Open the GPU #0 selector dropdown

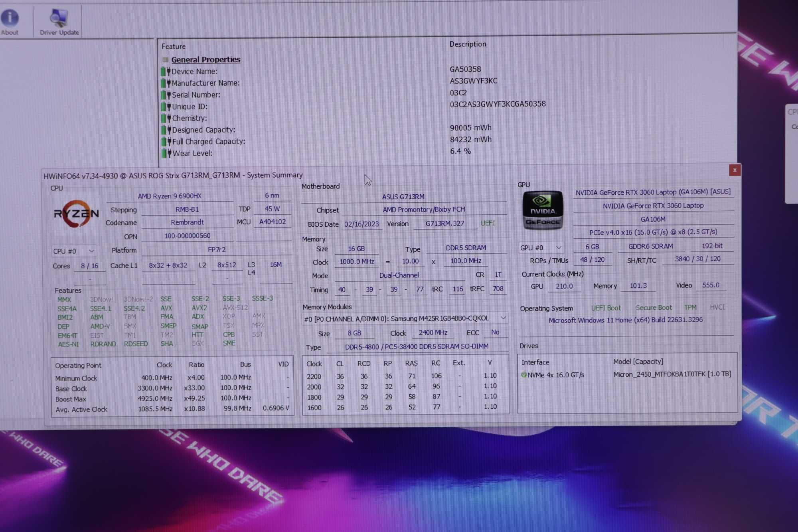(541, 247)
